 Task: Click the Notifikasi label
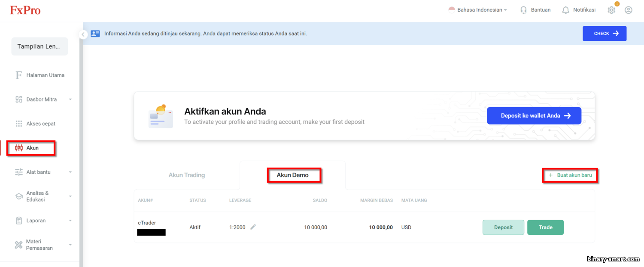(x=584, y=10)
